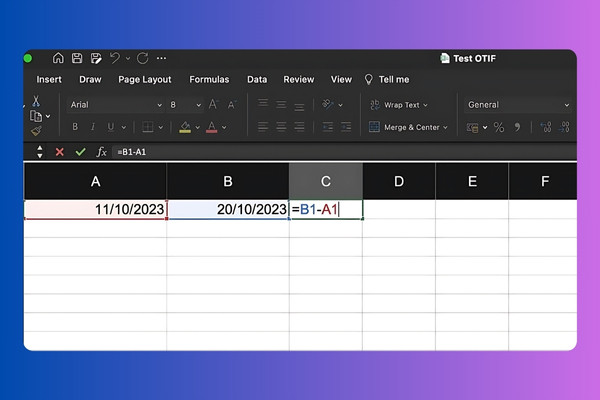Copy with the clipboard copy icon
Image resolution: width=600 pixels, height=400 pixels.
(36, 116)
